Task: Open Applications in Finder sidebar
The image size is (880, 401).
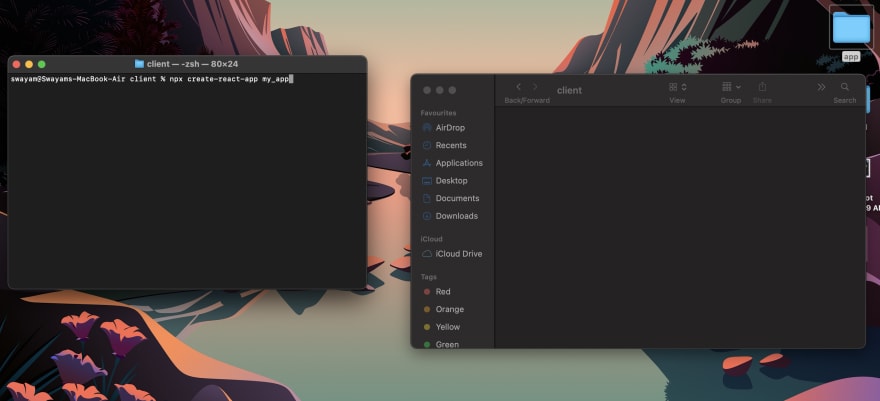Action: [452, 163]
